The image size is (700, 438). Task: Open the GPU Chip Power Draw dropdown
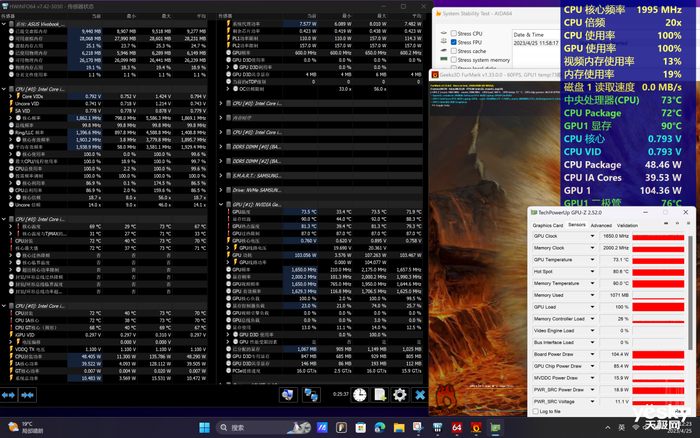click(592, 366)
